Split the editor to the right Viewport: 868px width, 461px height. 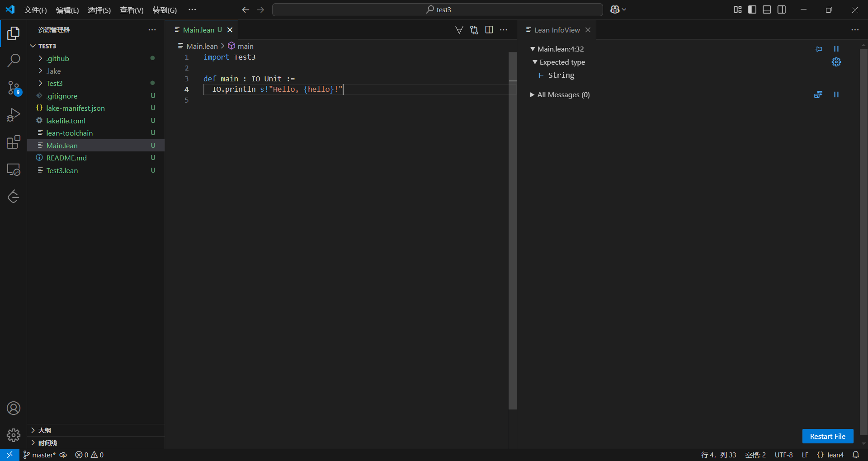point(489,30)
